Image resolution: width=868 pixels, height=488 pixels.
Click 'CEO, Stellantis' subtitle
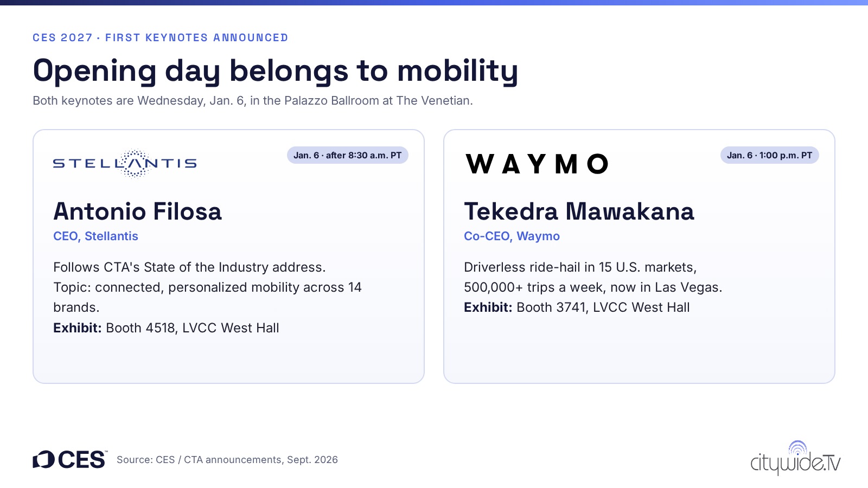(95, 236)
